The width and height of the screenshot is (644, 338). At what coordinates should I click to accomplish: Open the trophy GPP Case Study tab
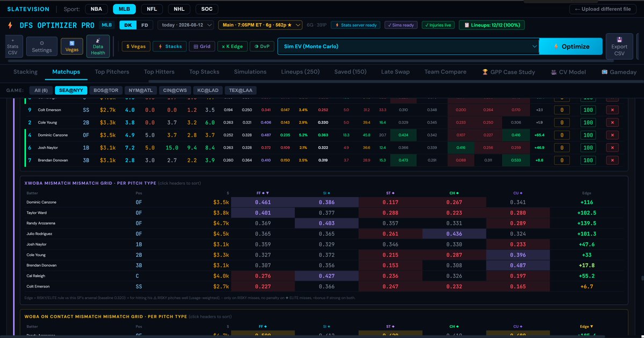click(x=509, y=72)
